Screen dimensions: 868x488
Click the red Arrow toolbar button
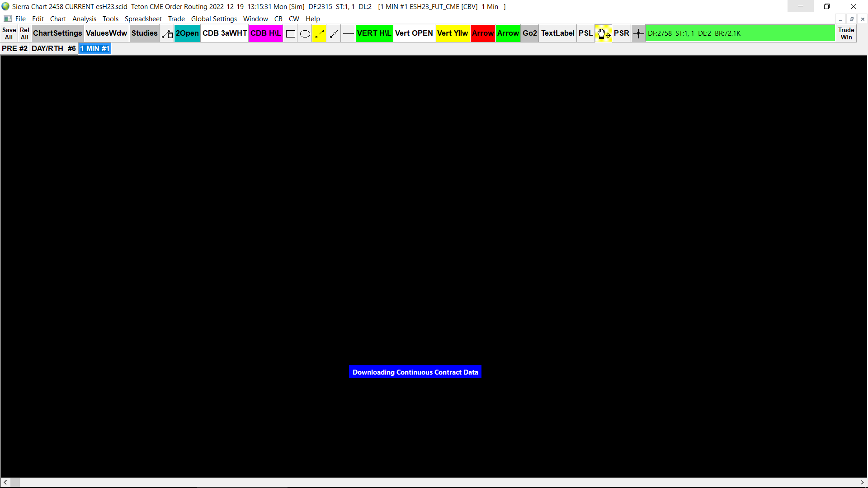pyautogui.click(x=482, y=33)
